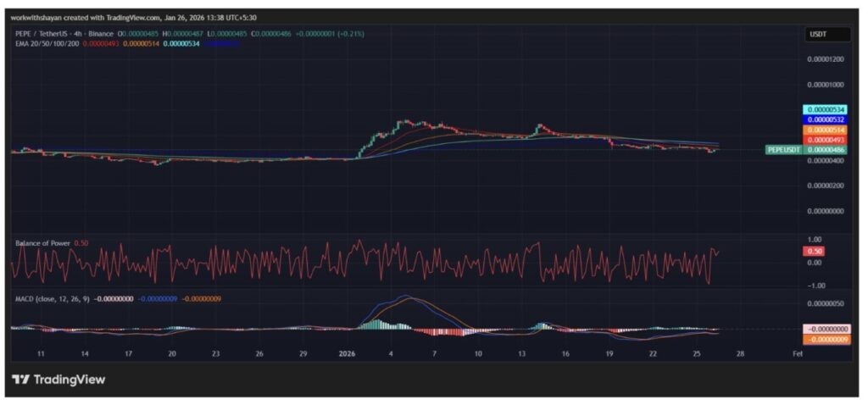Click the orange MACD signal value tag
The height and width of the screenshot is (405, 868).
pyautogui.click(x=826, y=339)
